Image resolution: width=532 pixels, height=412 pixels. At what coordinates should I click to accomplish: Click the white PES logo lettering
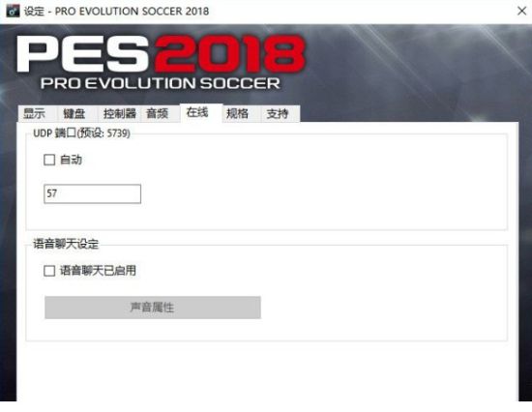click(x=83, y=53)
